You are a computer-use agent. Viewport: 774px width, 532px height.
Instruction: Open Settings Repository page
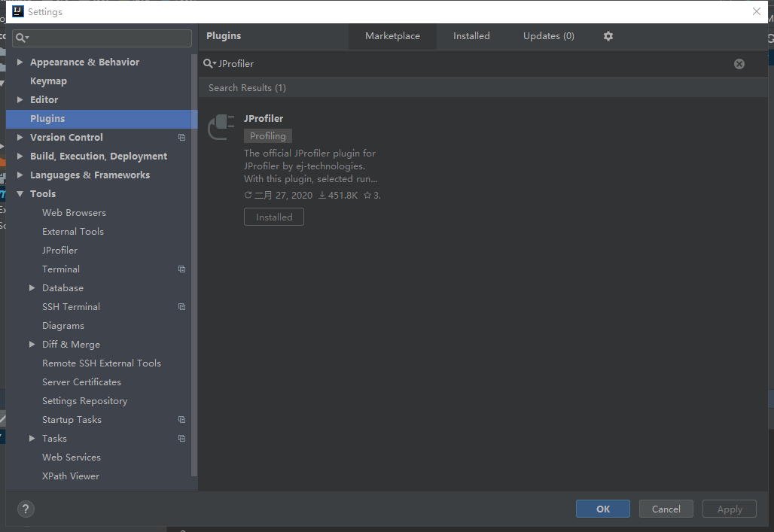pyautogui.click(x=85, y=401)
